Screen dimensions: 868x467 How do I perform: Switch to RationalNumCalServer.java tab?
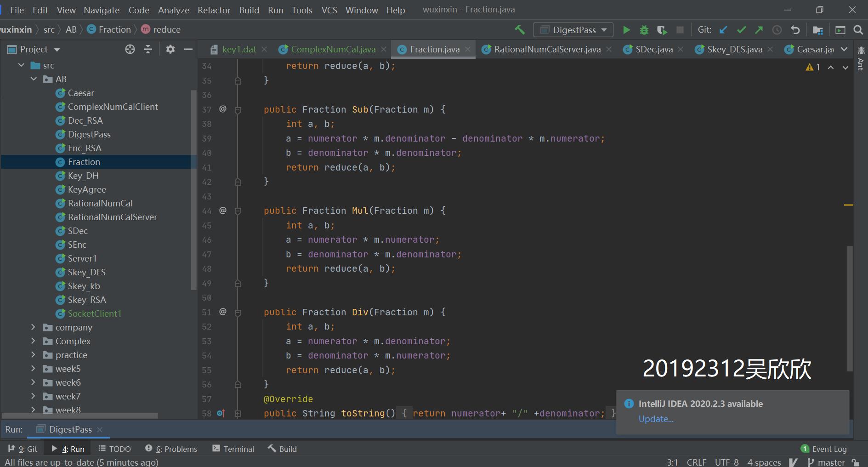pyautogui.click(x=547, y=49)
